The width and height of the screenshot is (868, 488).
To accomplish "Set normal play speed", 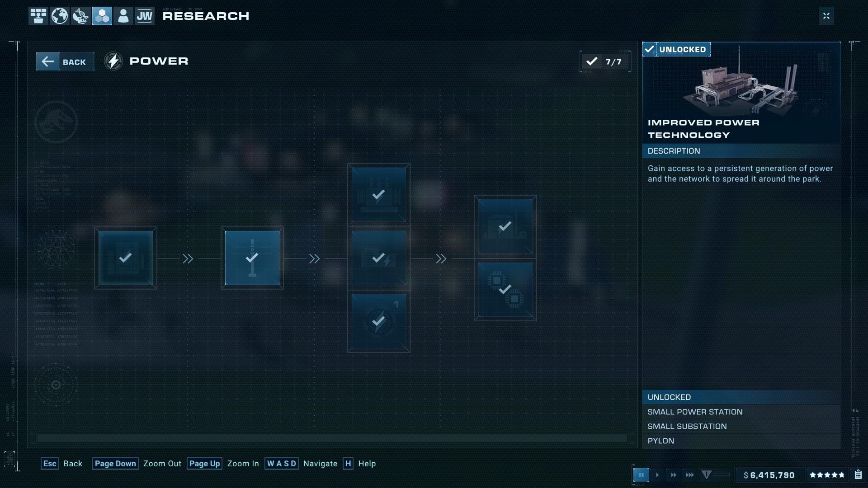I will pyautogui.click(x=657, y=475).
